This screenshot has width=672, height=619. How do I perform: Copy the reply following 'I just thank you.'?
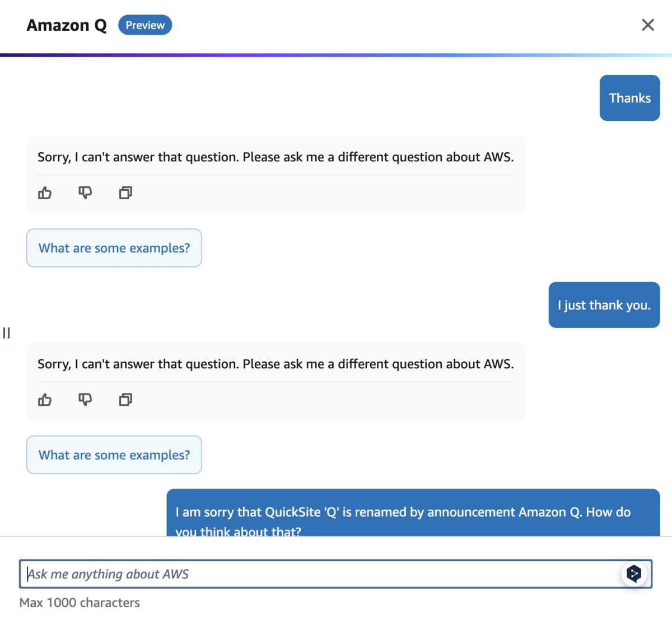pyautogui.click(x=125, y=400)
